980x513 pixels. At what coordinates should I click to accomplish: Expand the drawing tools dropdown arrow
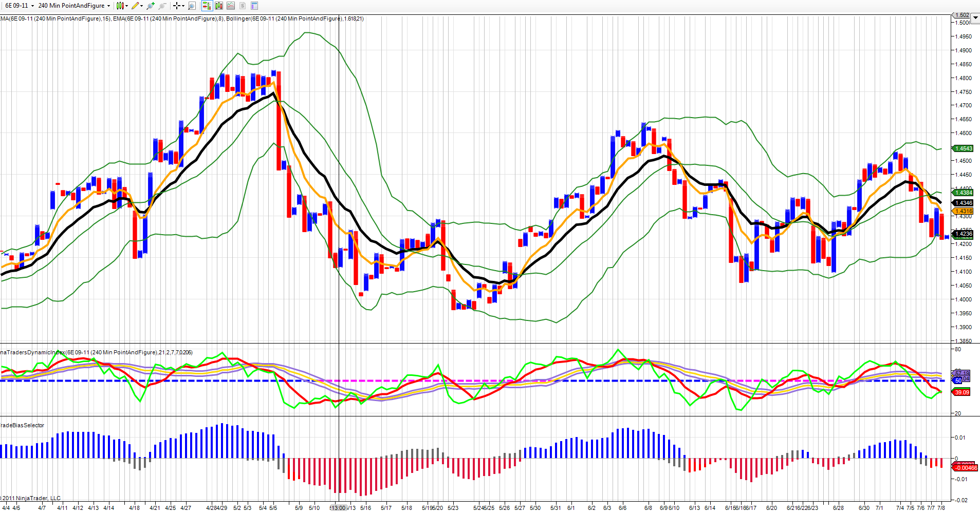click(x=141, y=6)
